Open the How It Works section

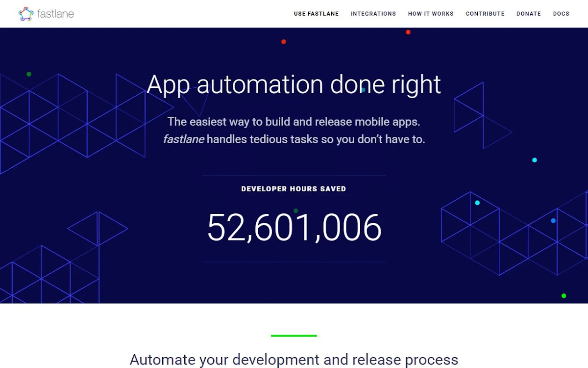pos(431,14)
